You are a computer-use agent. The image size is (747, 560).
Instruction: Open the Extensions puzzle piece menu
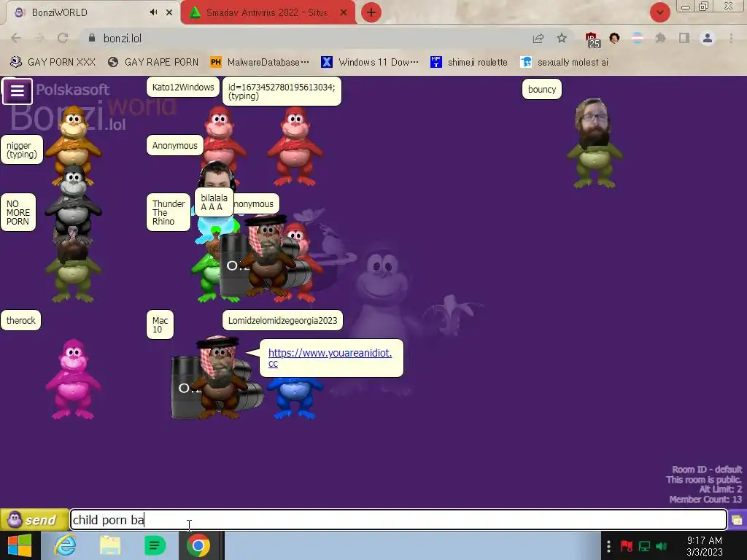click(660, 38)
